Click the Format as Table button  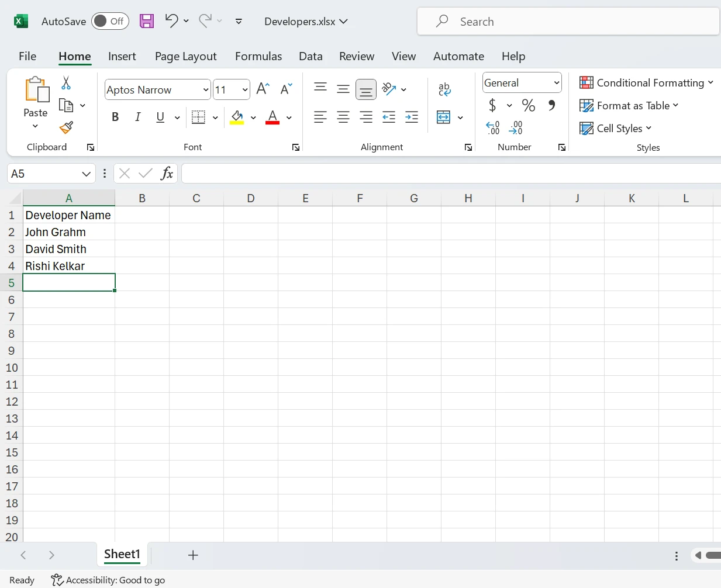629,106
